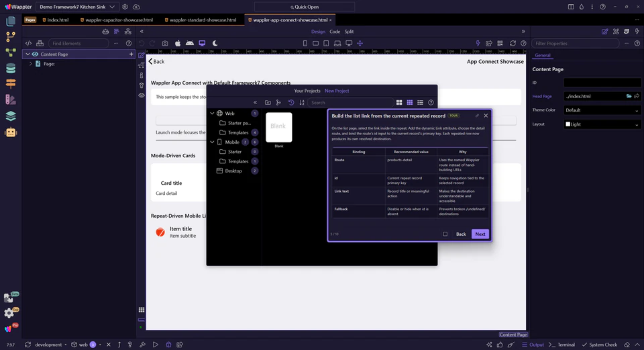
Task: Open cloud sync icon in title bar
Action: pos(136,7)
